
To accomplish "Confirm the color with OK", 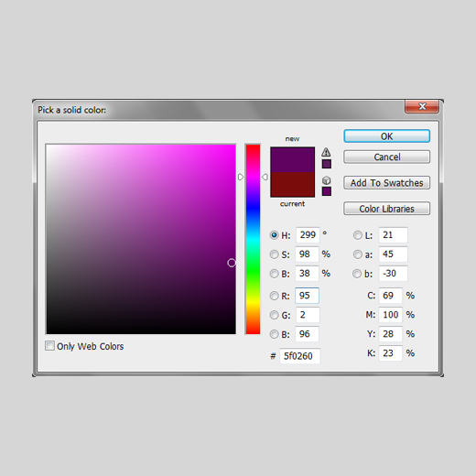I will point(386,136).
